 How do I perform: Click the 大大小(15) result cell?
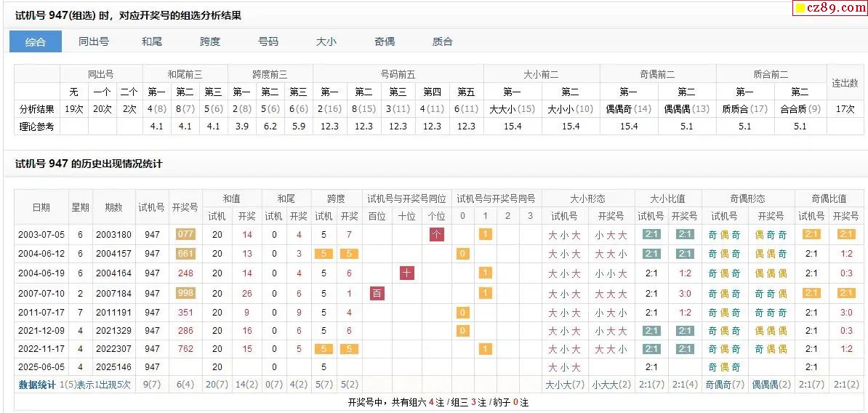click(x=512, y=109)
